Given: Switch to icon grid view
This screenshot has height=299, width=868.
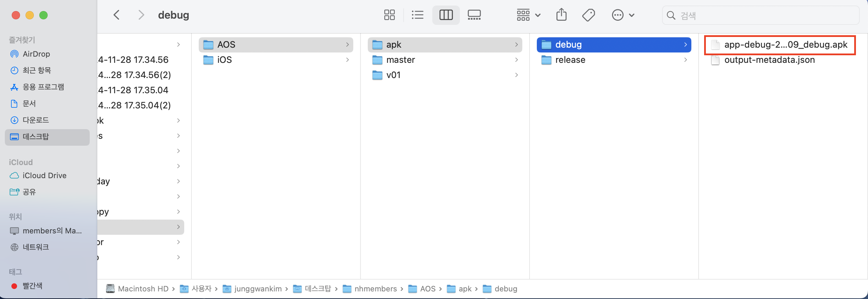Looking at the screenshot, I should click(389, 15).
